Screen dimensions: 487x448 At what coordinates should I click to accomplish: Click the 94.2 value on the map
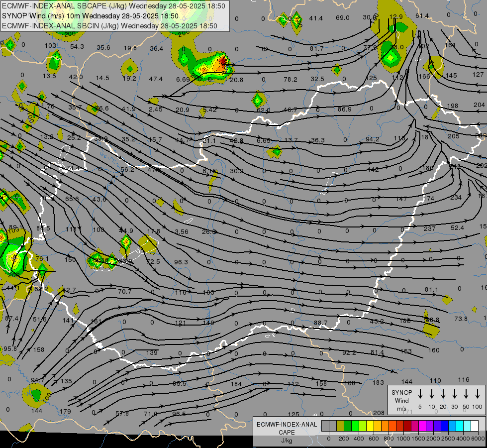coord(373,139)
